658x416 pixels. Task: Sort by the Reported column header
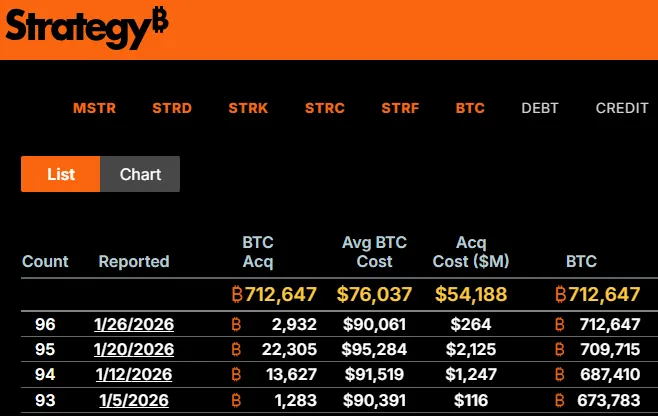(134, 262)
